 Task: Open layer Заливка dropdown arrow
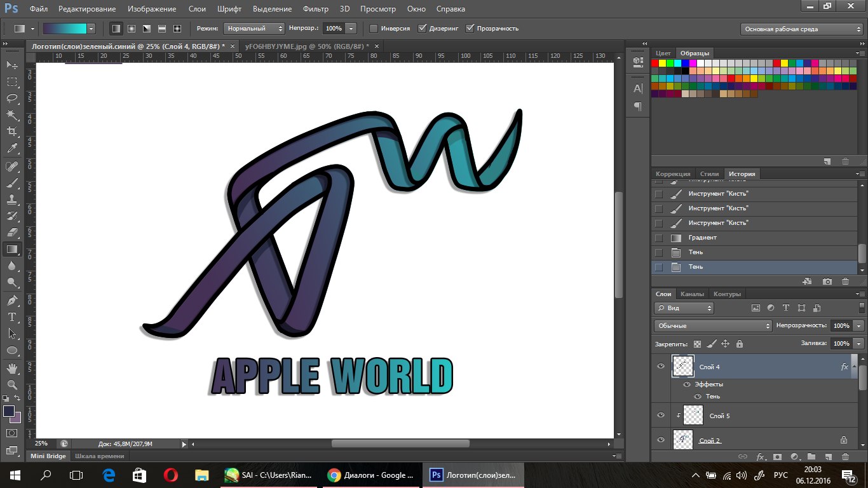[859, 343]
